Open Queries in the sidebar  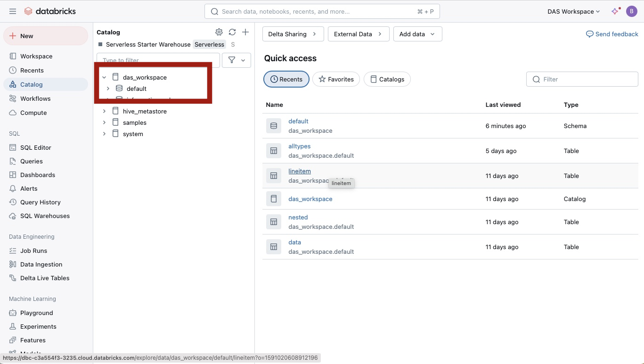(46, 161)
